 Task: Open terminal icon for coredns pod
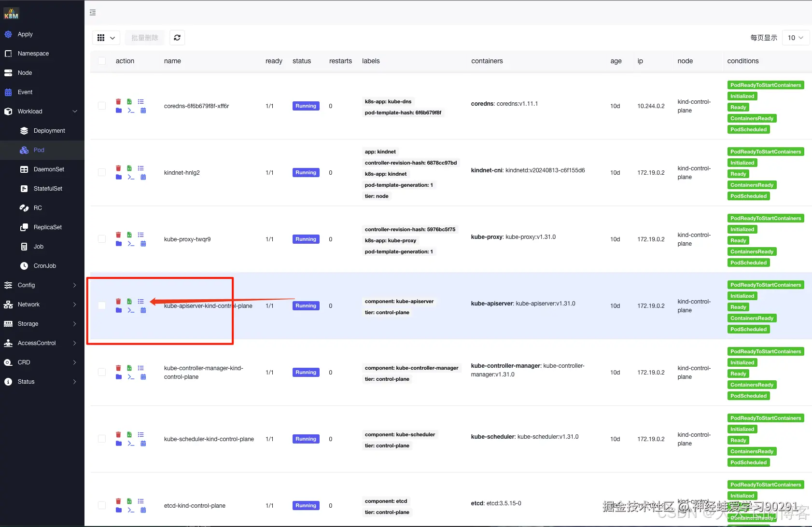click(131, 111)
